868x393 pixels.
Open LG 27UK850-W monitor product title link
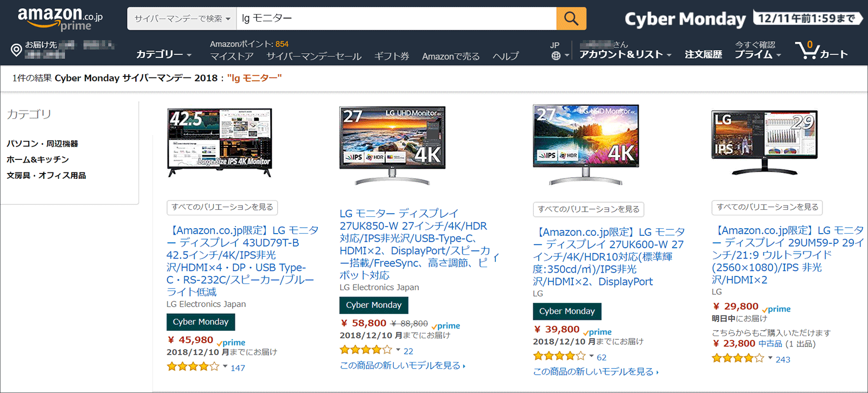[416, 244]
